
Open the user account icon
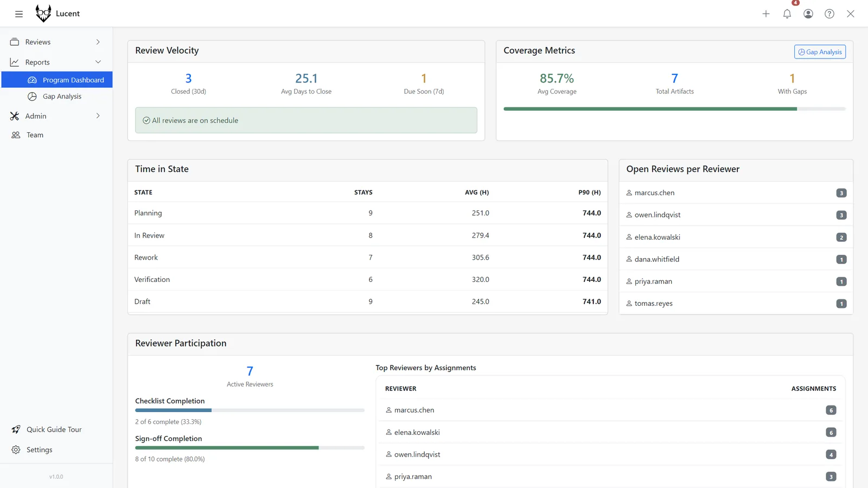(x=808, y=14)
